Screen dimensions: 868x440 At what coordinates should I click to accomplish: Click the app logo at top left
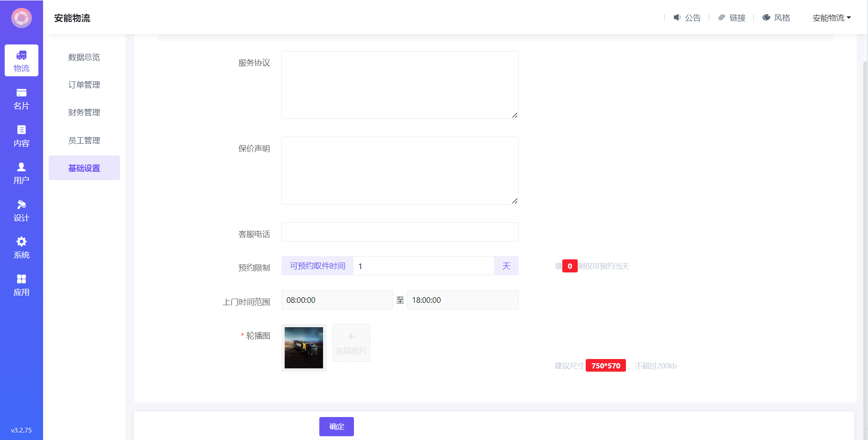pos(22,18)
